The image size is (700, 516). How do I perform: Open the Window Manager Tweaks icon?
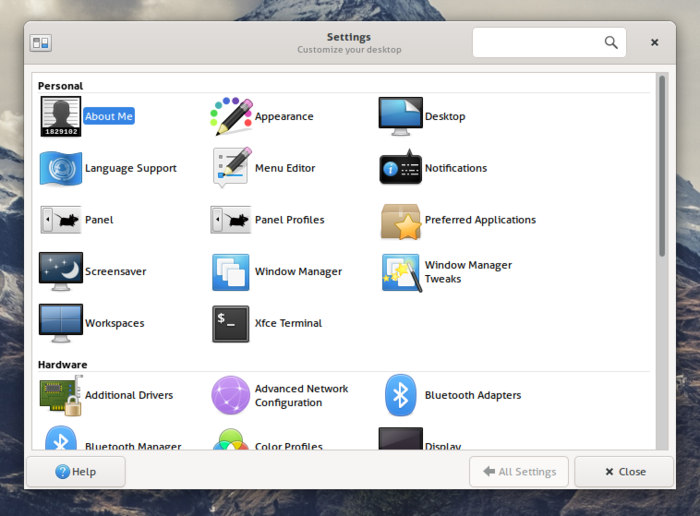(x=401, y=272)
